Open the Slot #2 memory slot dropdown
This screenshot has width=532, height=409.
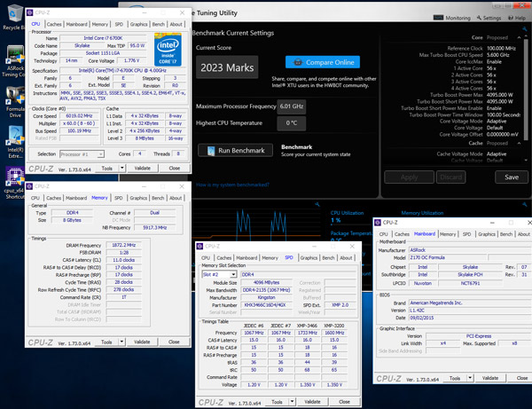click(235, 275)
